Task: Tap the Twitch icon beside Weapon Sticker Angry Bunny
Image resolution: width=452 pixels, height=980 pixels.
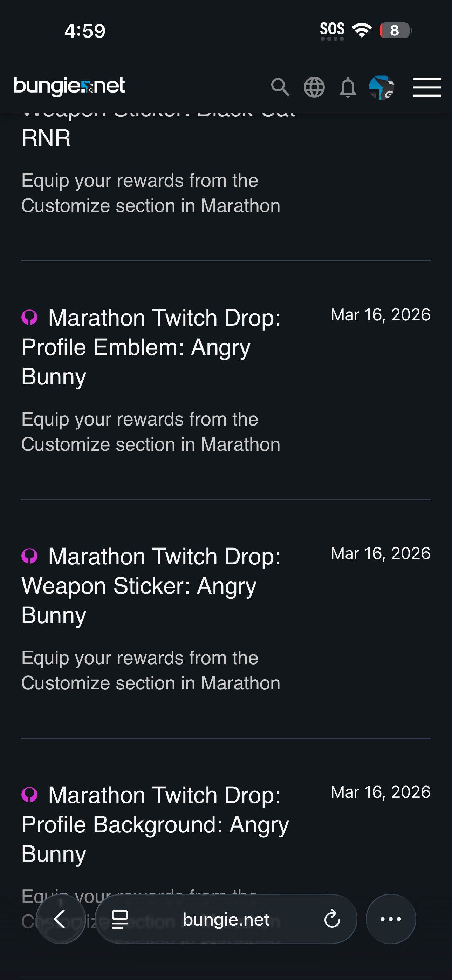Action: [x=30, y=556]
